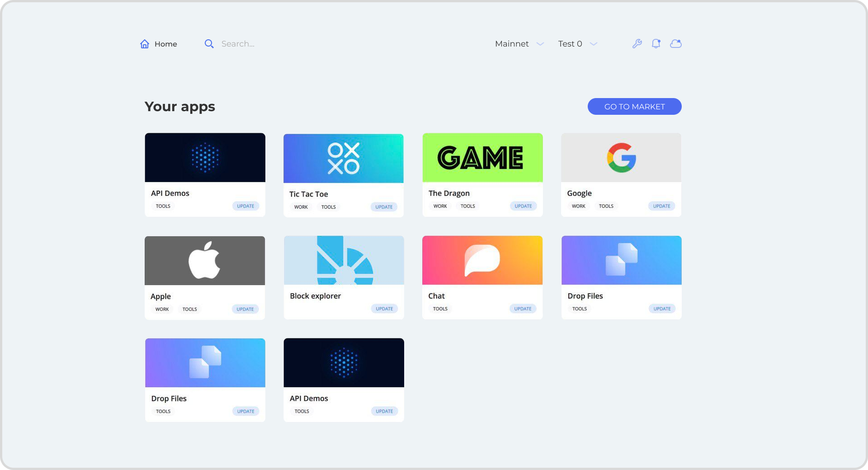Click the Mainnet label text
Image resolution: width=868 pixels, height=470 pixels.
pos(512,44)
